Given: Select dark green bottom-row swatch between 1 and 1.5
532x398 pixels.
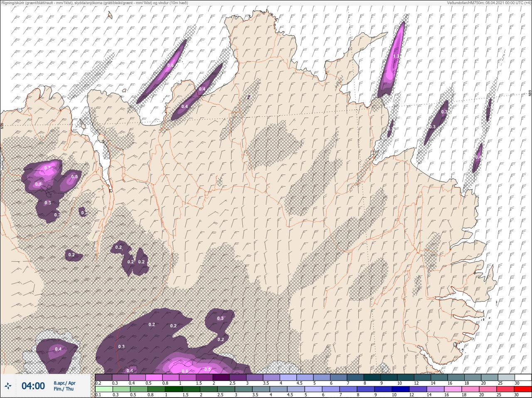Looking at the screenshot, I should (173, 389).
